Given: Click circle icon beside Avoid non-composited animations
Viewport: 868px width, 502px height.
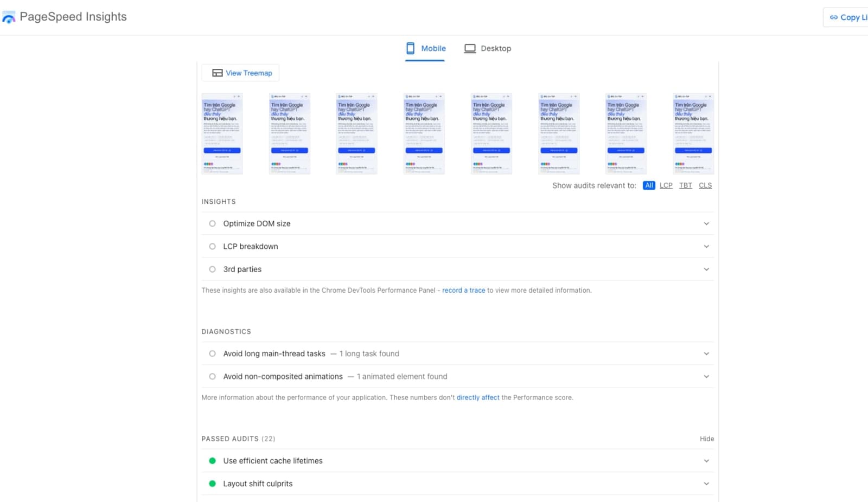Looking at the screenshot, I should [212, 376].
